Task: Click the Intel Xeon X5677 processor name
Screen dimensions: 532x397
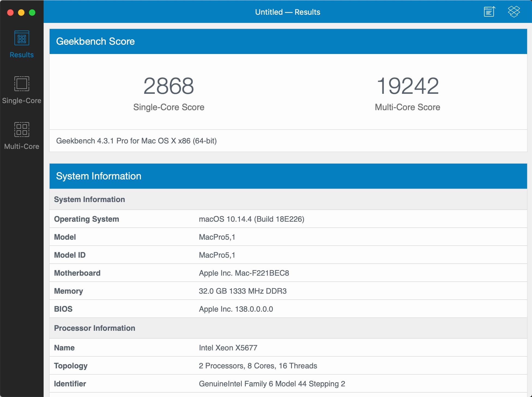Action: click(x=228, y=348)
